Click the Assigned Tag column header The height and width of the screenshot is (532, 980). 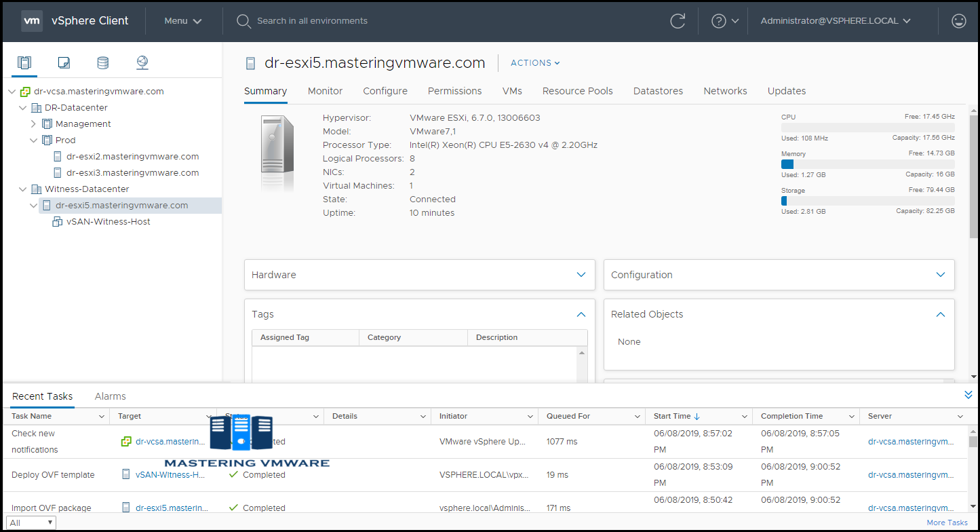[284, 337]
